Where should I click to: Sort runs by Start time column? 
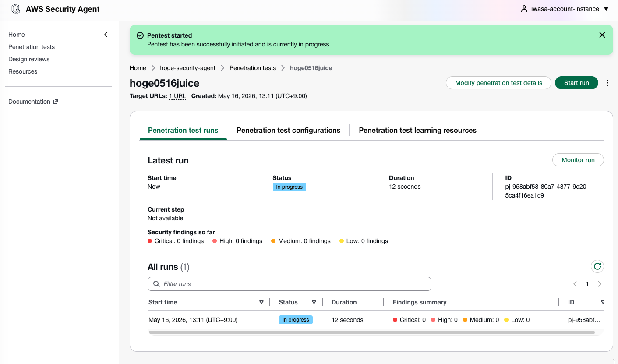[x=261, y=302]
